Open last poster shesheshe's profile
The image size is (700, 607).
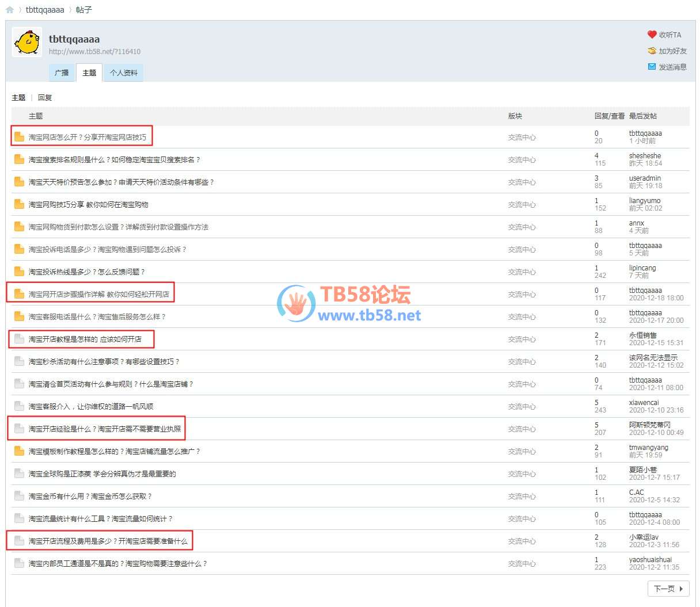tap(645, 156)
